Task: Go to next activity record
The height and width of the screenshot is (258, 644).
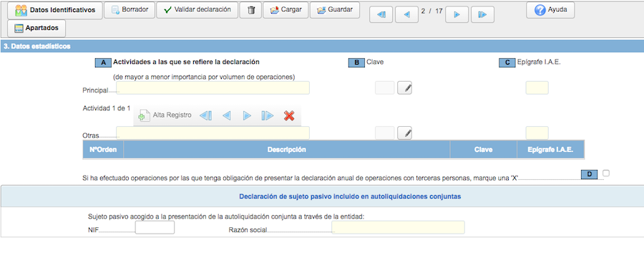Action: click(247, 116)
